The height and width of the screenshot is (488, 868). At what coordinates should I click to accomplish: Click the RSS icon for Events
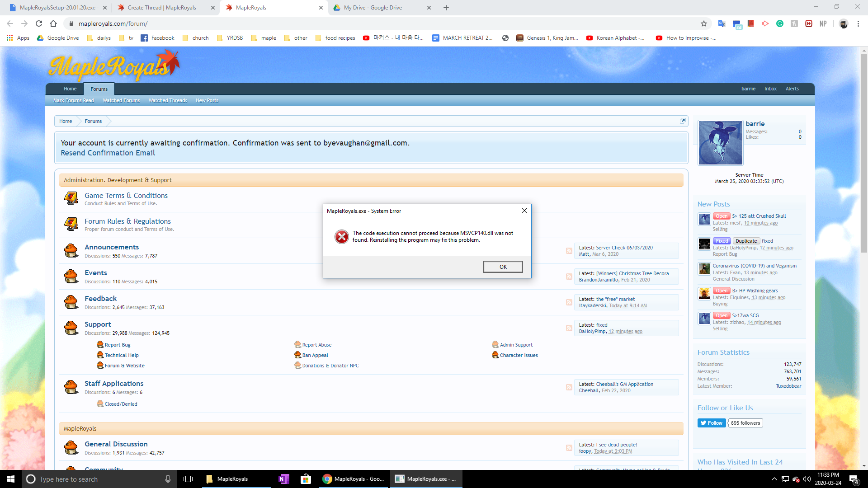569,277
